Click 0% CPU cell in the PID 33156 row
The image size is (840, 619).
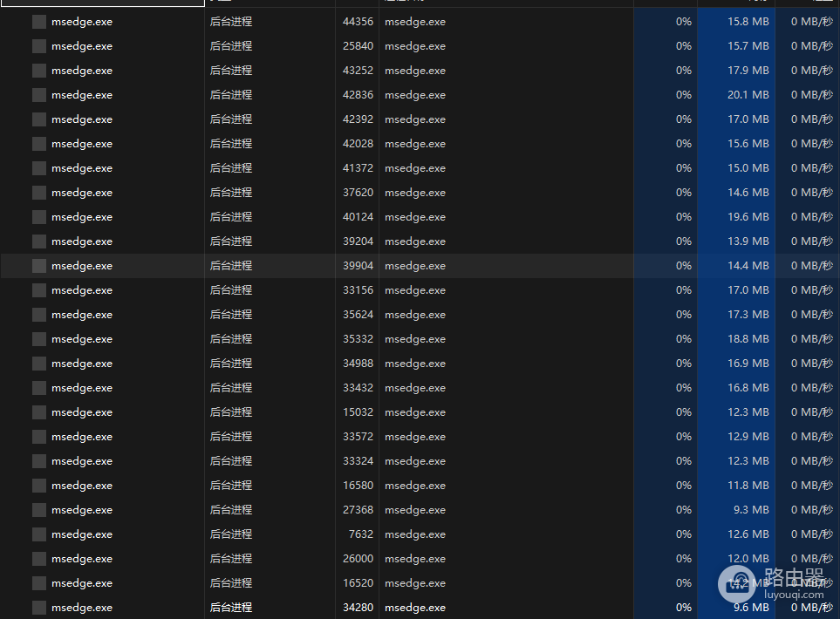point(684,290)
